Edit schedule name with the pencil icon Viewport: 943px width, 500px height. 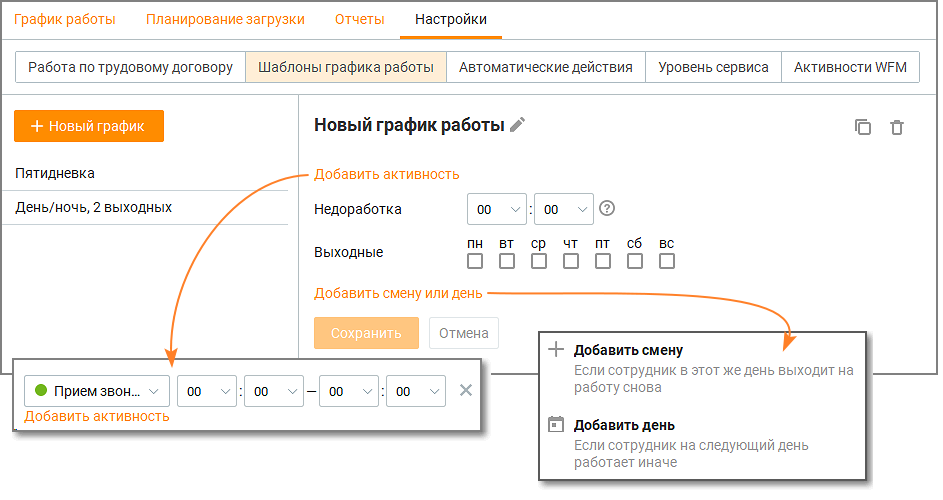[517, 125]
